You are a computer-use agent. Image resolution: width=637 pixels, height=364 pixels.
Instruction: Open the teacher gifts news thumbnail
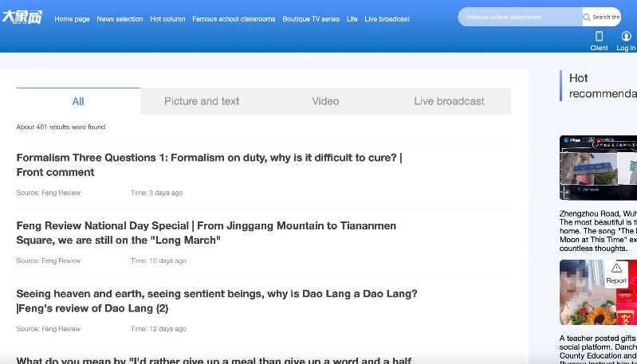click(598, 292)
